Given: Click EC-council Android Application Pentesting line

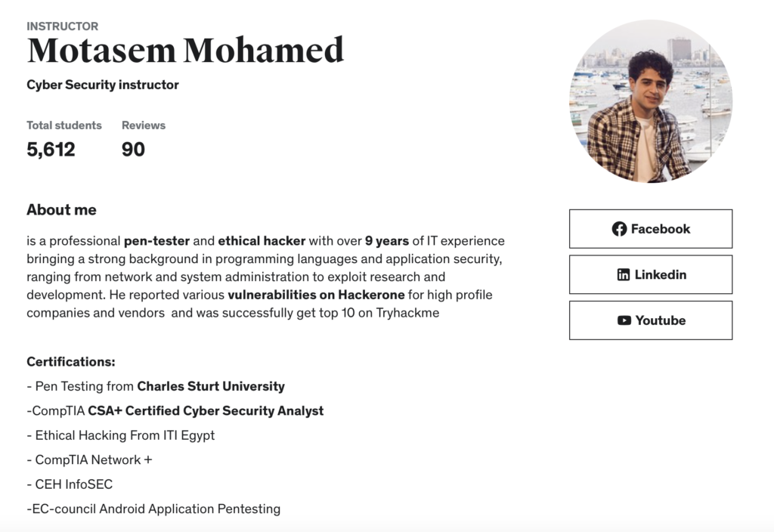Looking at the screenshot, I should tap(156, 509).
